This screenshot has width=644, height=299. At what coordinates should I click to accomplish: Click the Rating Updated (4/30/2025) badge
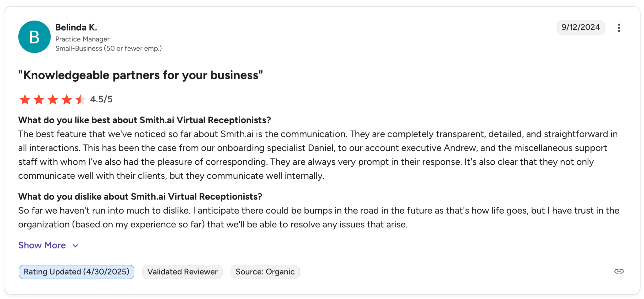click(76, 272)
